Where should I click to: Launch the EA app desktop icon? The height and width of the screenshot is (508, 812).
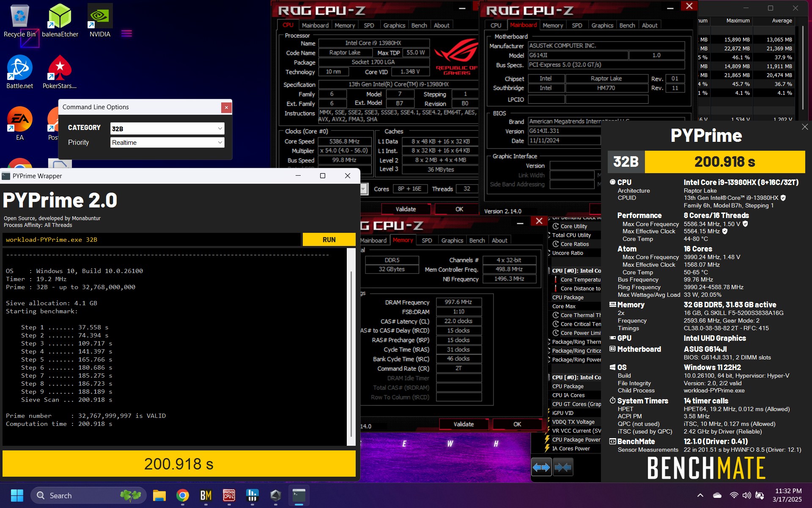pos(19,124)
